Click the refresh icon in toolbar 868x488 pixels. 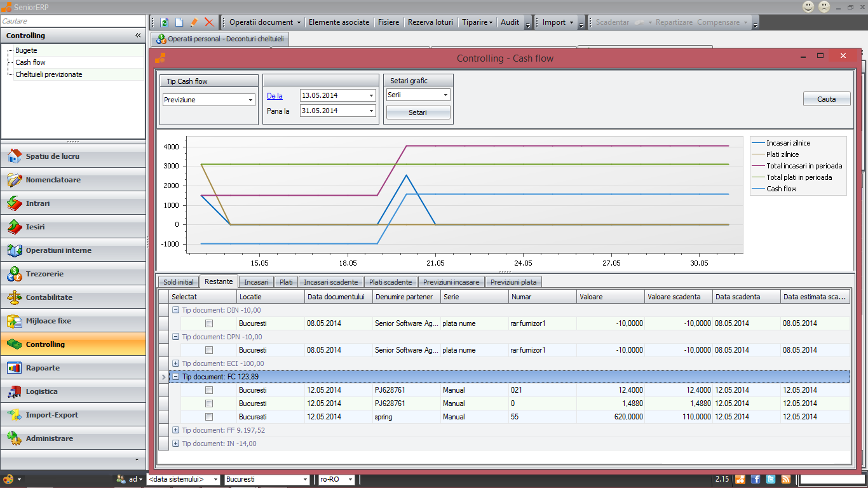point(165,22)
